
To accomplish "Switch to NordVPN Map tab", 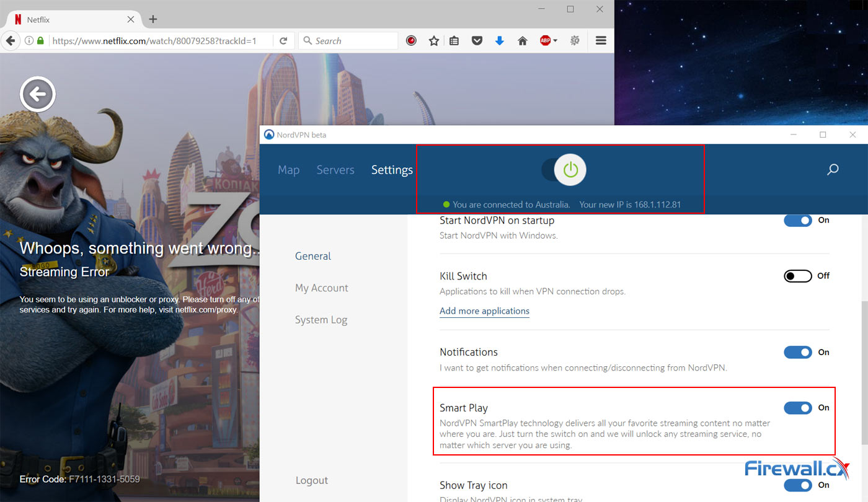I will 288,170.
